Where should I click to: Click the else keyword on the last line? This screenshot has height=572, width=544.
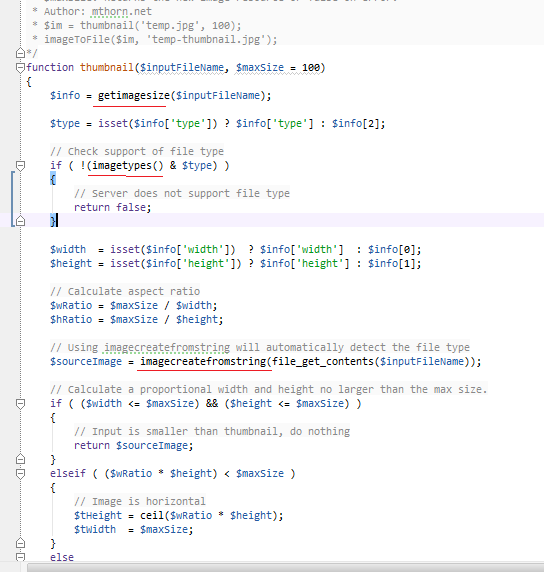pyautogui.click(x=62, y=557)
